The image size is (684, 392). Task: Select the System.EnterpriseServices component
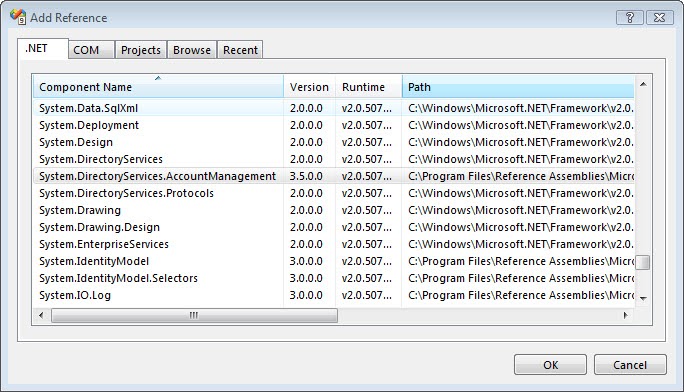click(x=334, y=244)
